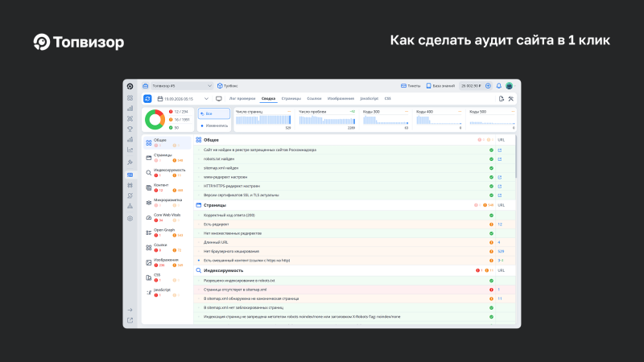Click the desktop monitor device icon

tap(218, 98)
